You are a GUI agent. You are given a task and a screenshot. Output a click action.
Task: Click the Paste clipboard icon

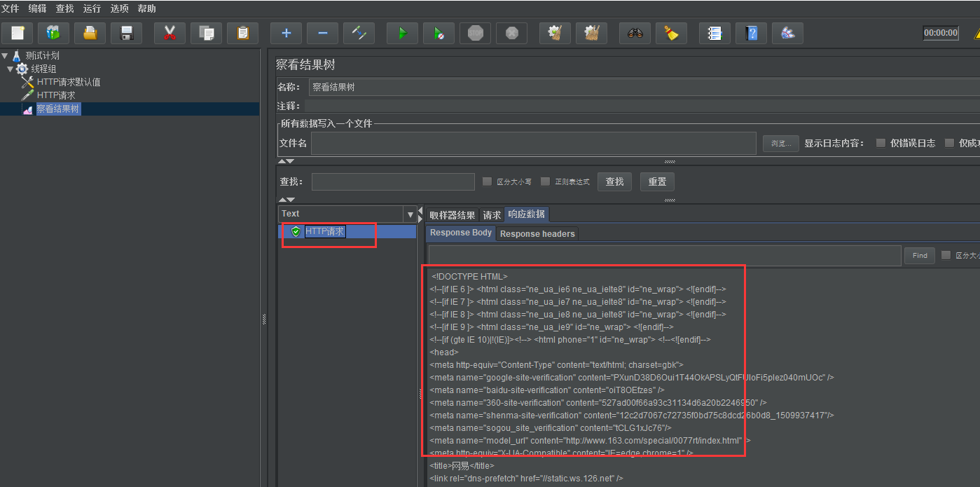pos(242,33)
